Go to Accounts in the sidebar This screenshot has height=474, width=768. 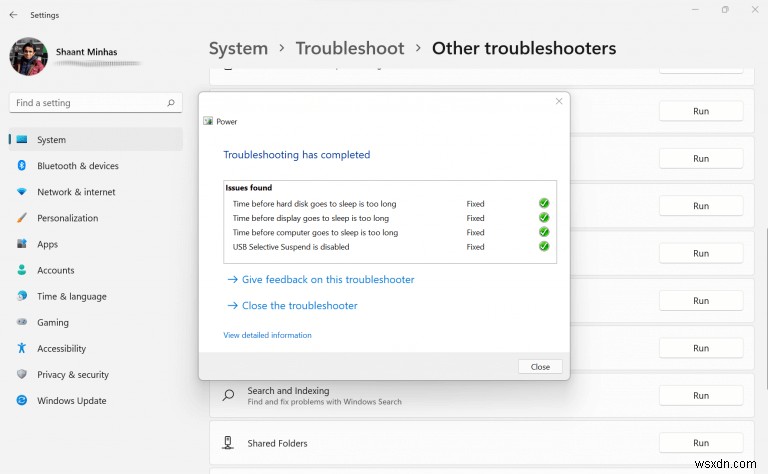click(55, 270)
